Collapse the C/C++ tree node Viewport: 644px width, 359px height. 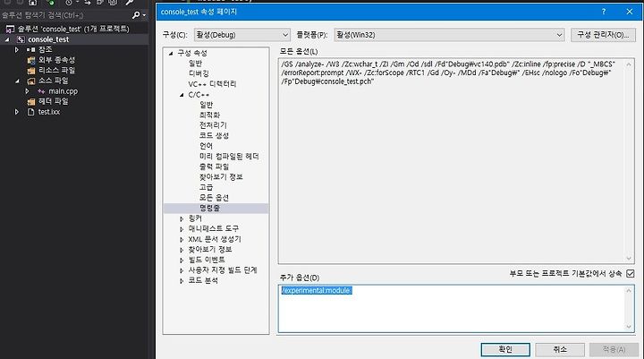click(182, 95)
